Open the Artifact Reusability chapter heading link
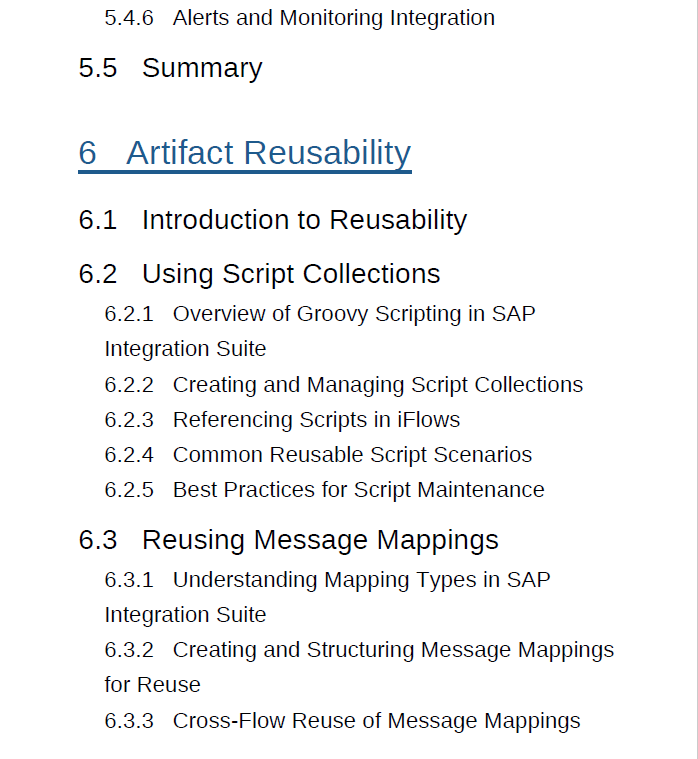The width and height of the screenshot is (698, 759). tap(268, 153)
